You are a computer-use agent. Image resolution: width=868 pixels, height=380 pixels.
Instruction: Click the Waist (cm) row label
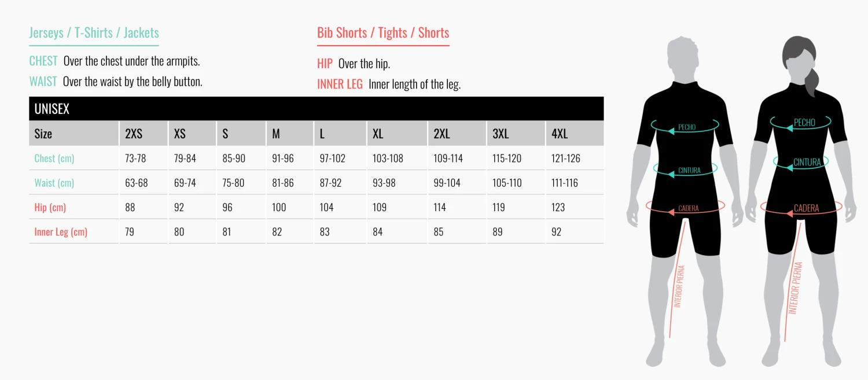pyautogui.click(x=54, y=183)
